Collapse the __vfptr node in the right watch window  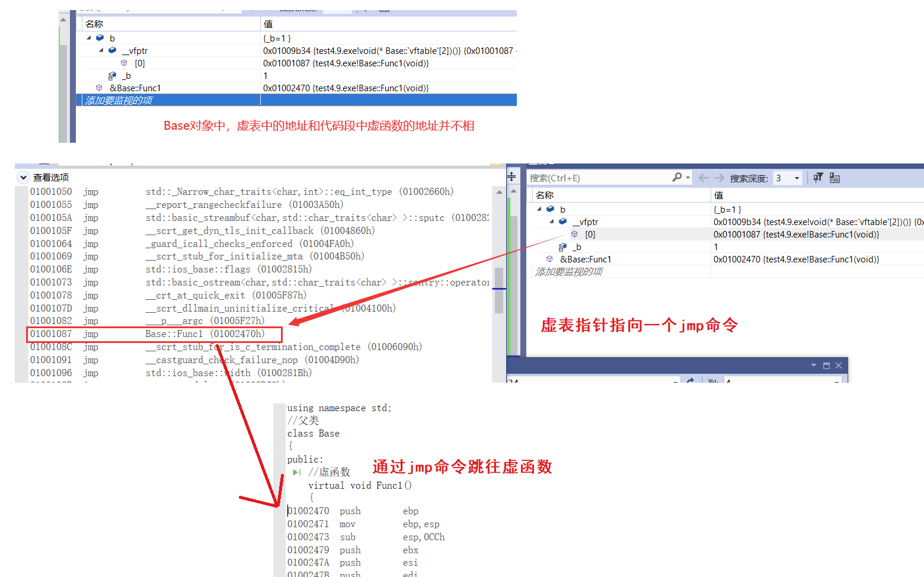552,222
